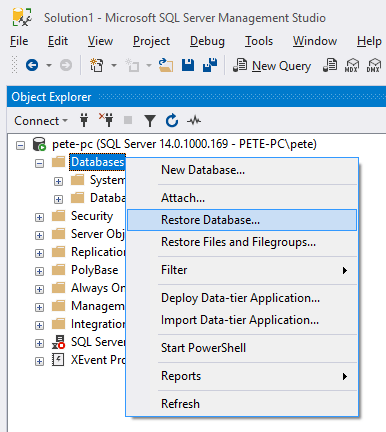The height and width of the screenshot is (432, 386).
Task: Expand the Security folder node
Action: (39, 217)
